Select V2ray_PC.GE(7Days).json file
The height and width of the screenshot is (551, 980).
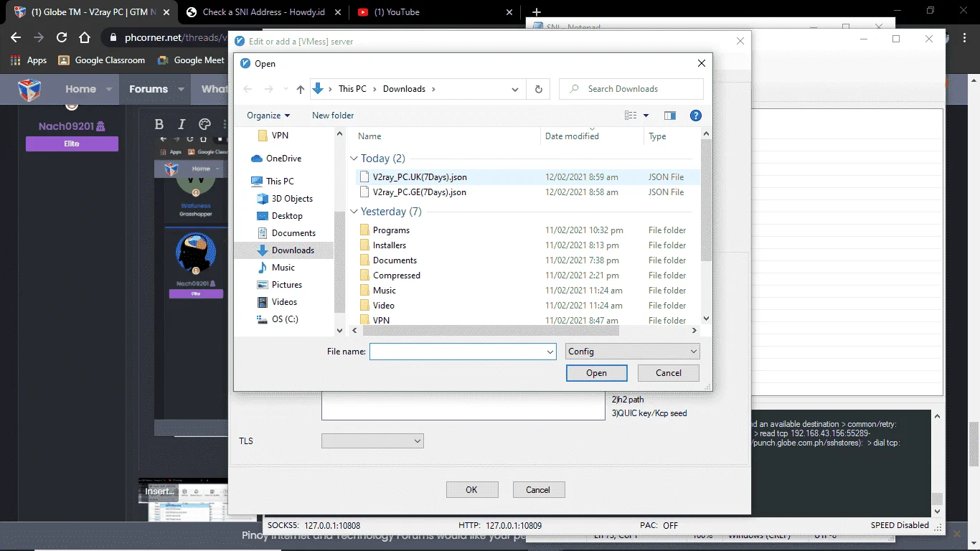coord(527,192)
